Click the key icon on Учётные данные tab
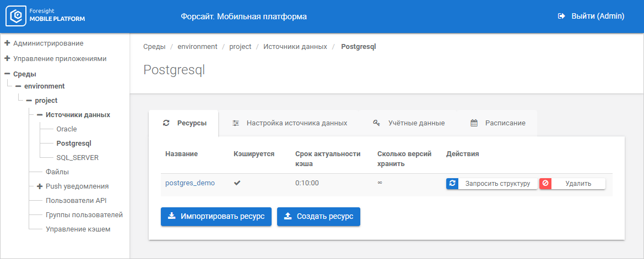The width and height of the screenshot is (644, 259). click(x=377, y=123)
